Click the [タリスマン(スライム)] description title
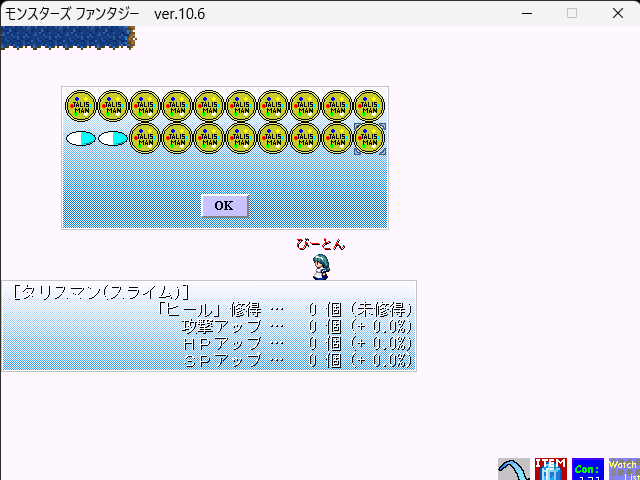 coord(101,292)
